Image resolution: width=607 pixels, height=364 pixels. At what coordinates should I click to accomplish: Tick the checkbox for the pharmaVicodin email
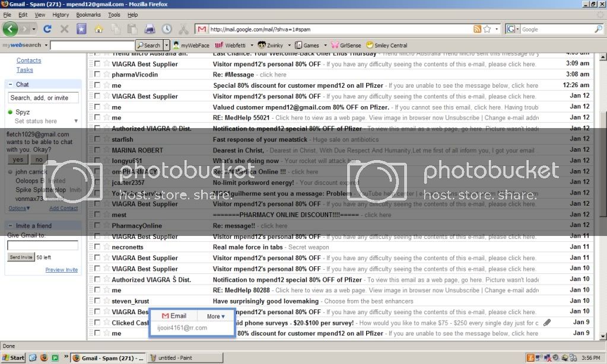point(97,74)
